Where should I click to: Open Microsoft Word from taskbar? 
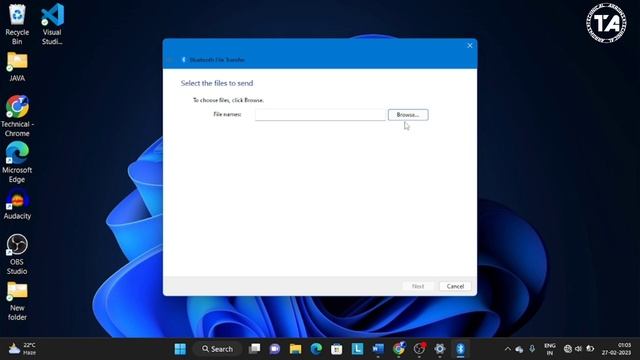(x=378, y=349)
